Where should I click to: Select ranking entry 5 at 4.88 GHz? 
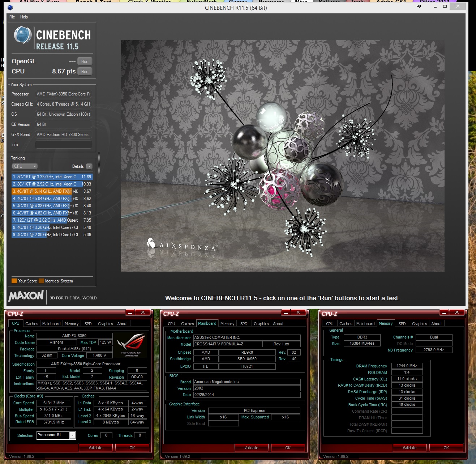click(x=52, y=206)
